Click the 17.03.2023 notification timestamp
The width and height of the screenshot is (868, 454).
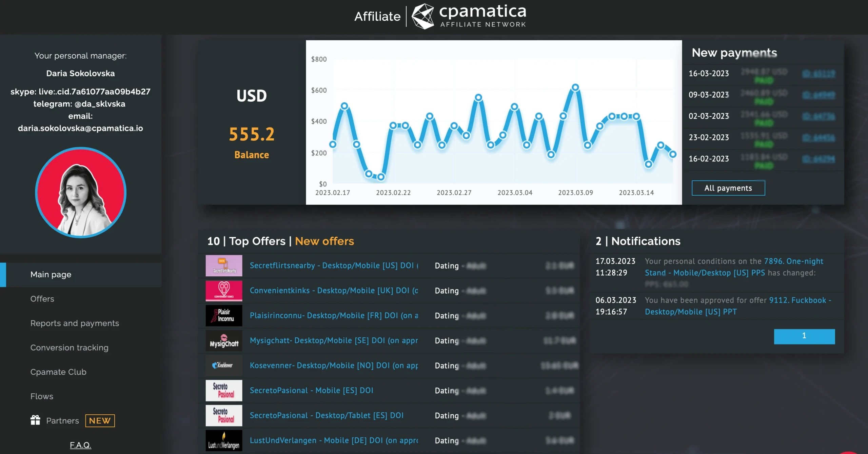coord(615,267)
